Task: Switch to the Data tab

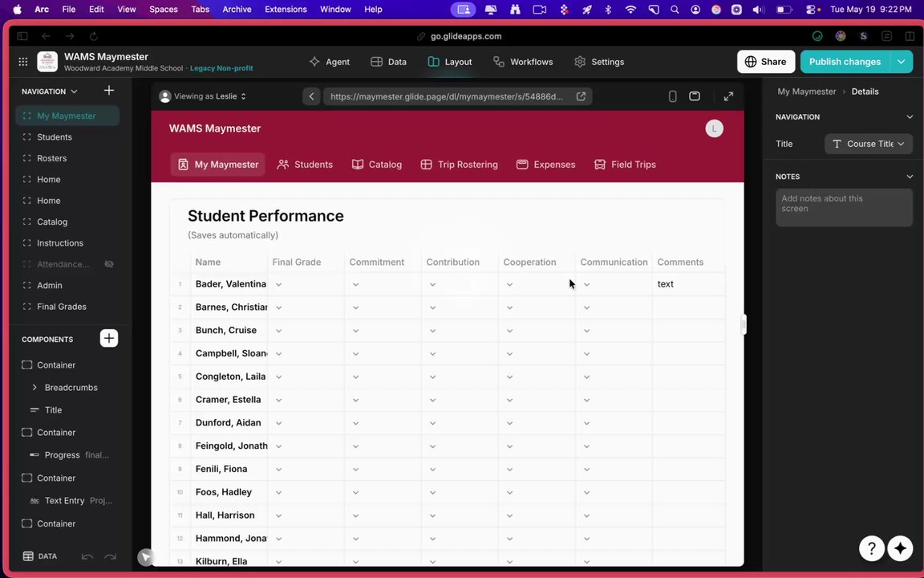Action: pos(389,62)
